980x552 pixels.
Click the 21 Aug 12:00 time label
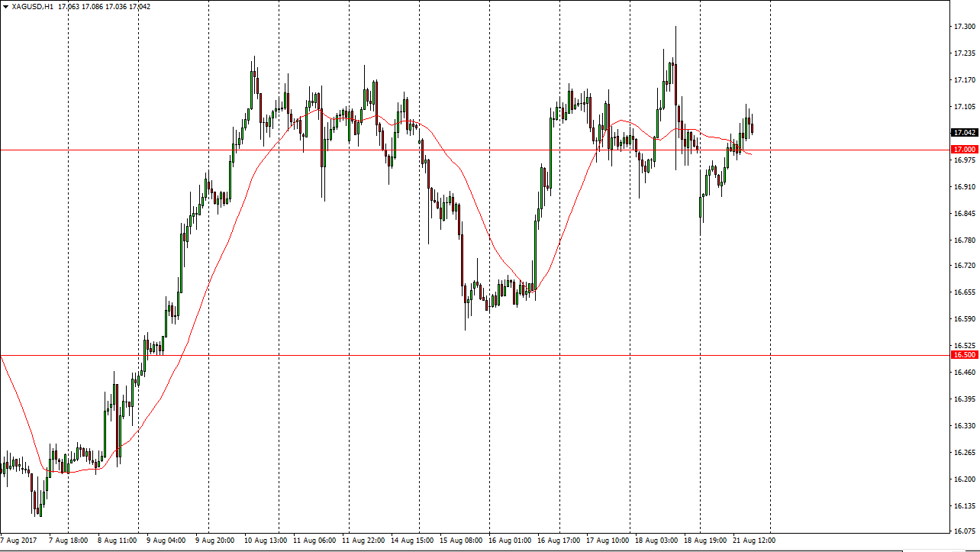point(754,540)
